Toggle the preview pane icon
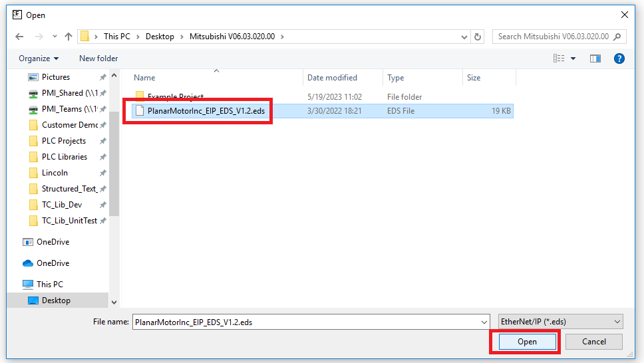This screenshot has height=363, width=644. [595, 59]
